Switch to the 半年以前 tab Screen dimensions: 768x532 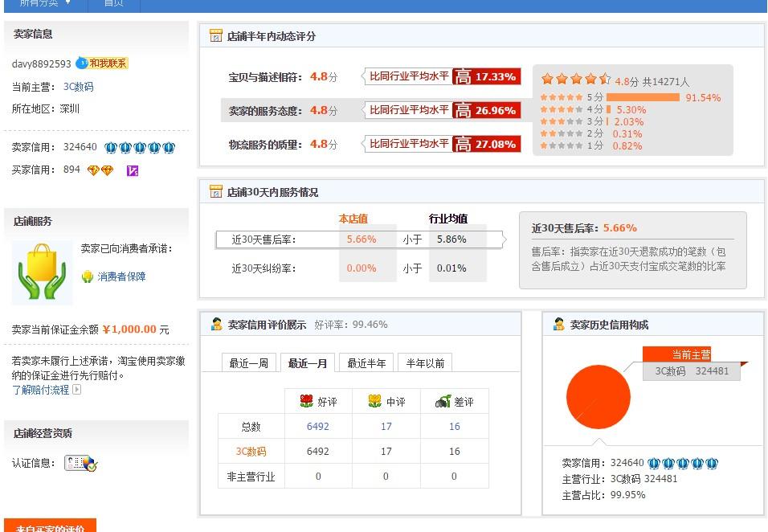tap(425, 362)
